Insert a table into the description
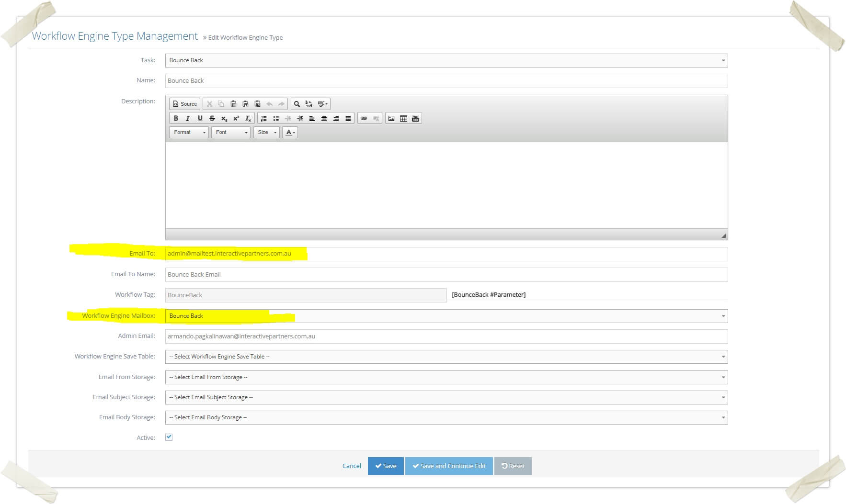 coord(403,118)
